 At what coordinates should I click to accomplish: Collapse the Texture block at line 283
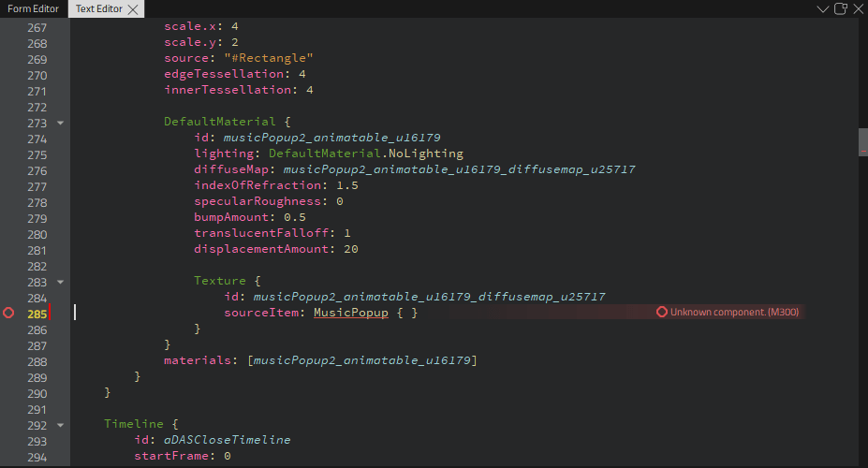61,281
